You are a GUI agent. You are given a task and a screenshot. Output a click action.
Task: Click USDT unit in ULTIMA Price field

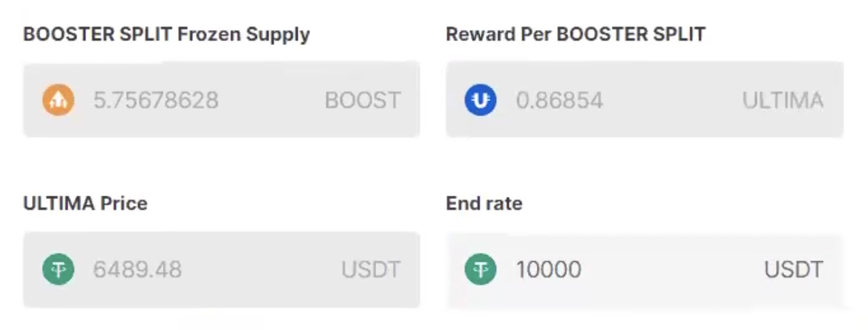click(371, 269)
